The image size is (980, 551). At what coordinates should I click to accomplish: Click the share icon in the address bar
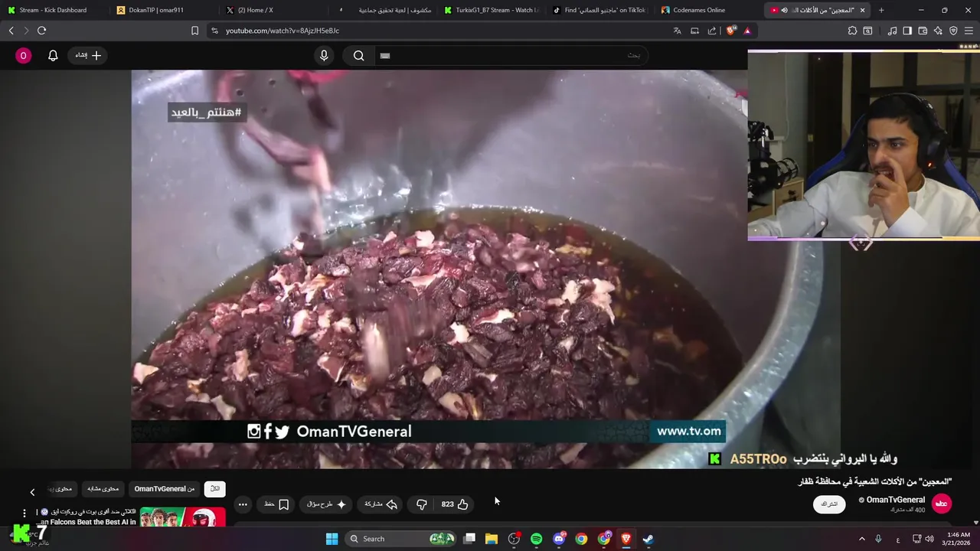(x=712, y=31)
